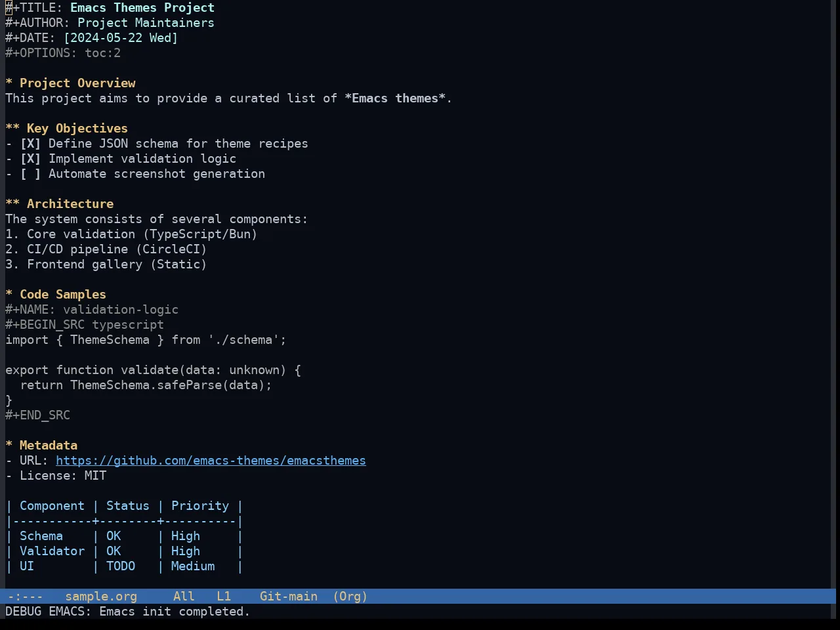This screenshot has height=630, width=840.
Task: Fold the Architecture subheading
Action: (x=59, y=204)
